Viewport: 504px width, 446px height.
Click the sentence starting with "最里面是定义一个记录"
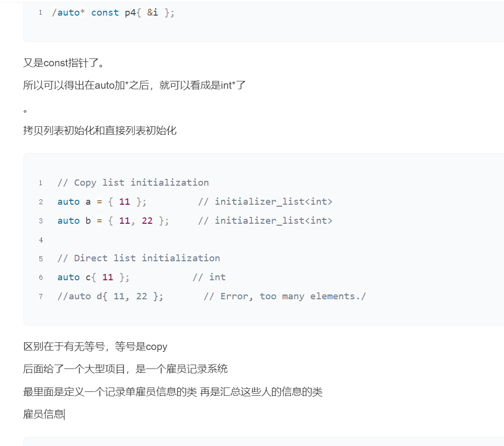173,391
